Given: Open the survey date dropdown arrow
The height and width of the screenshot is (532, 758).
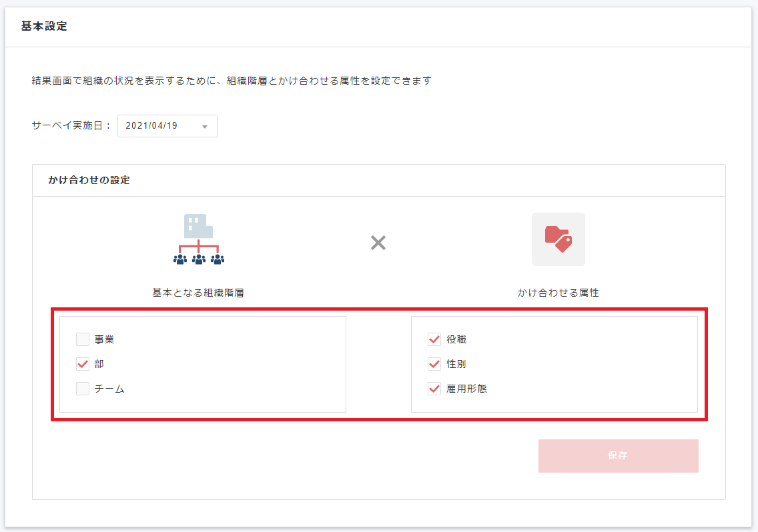Looking at the screenshot, I should 205,126.
